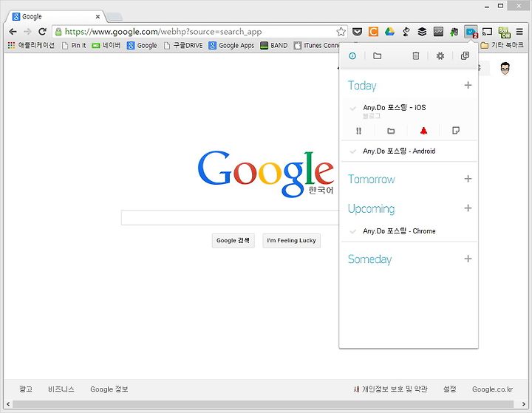This screenshot has width=532, height=413.
Task: Bookmark this page with the star icon
Action: [x=341, y=32]
